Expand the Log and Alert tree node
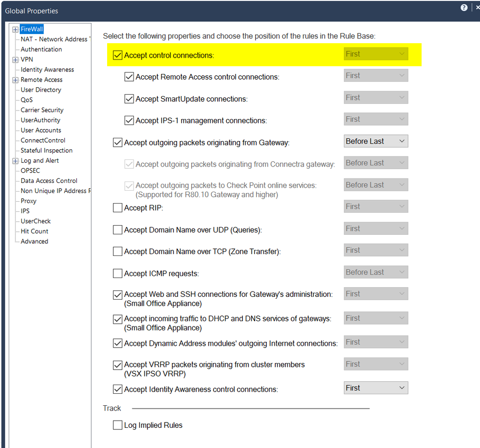 [15, 161]
